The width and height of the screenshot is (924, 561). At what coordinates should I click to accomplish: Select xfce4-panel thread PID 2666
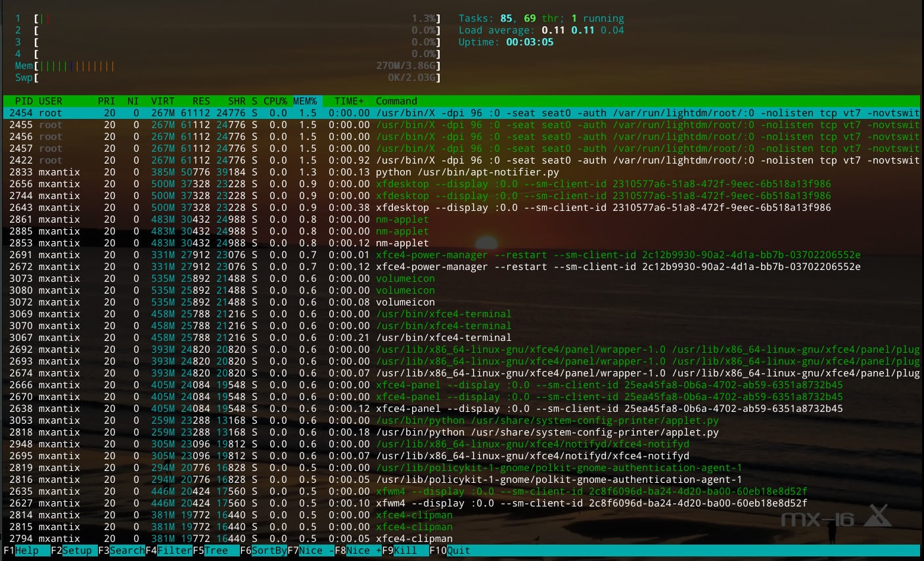tap(461, 385)
